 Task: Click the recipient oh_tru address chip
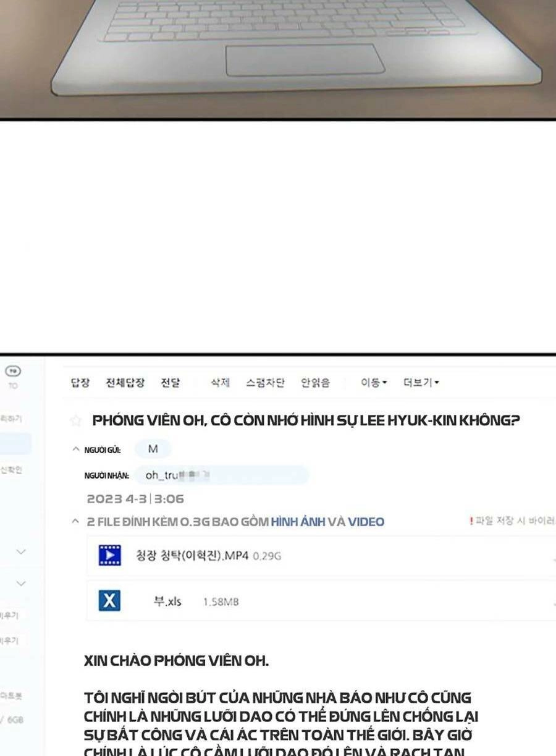221,475
